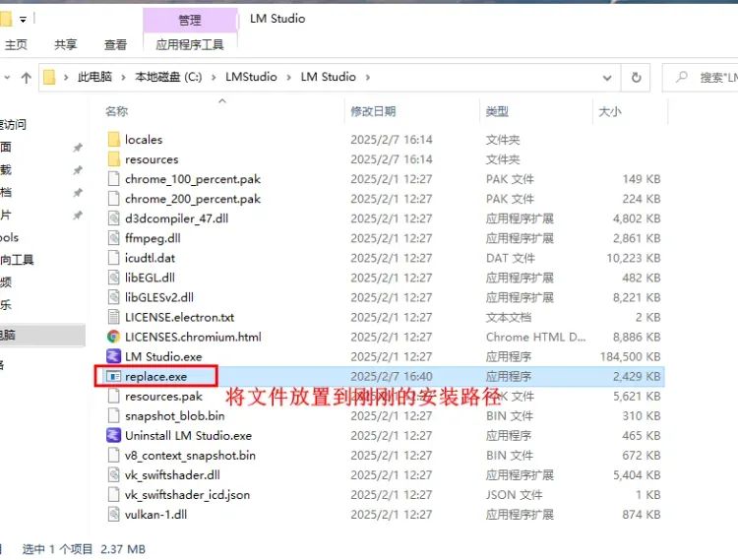This screenshot has height=560, width=738.
Task: Select vk_swiftshader.dll file icon
Action: point(113,475)
